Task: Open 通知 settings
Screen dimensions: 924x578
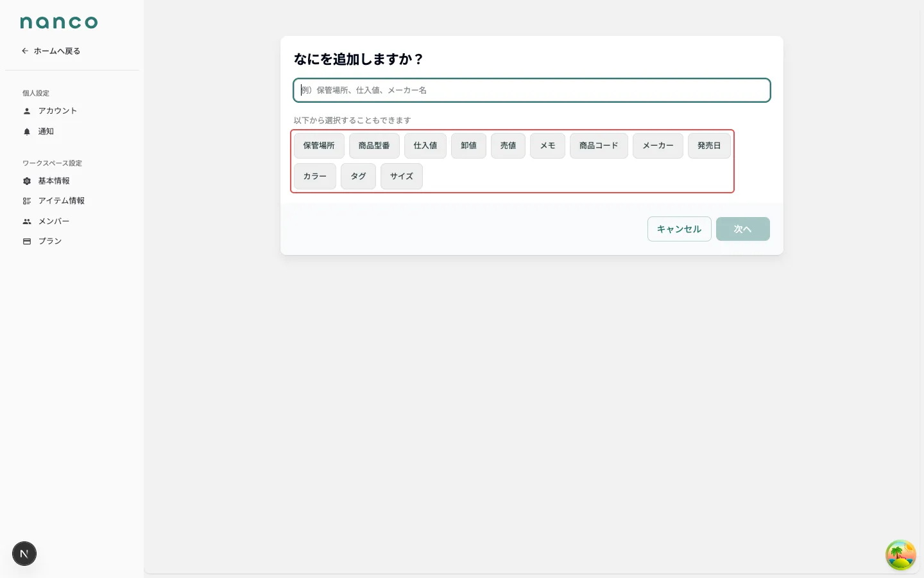Action: coord(46,132)
